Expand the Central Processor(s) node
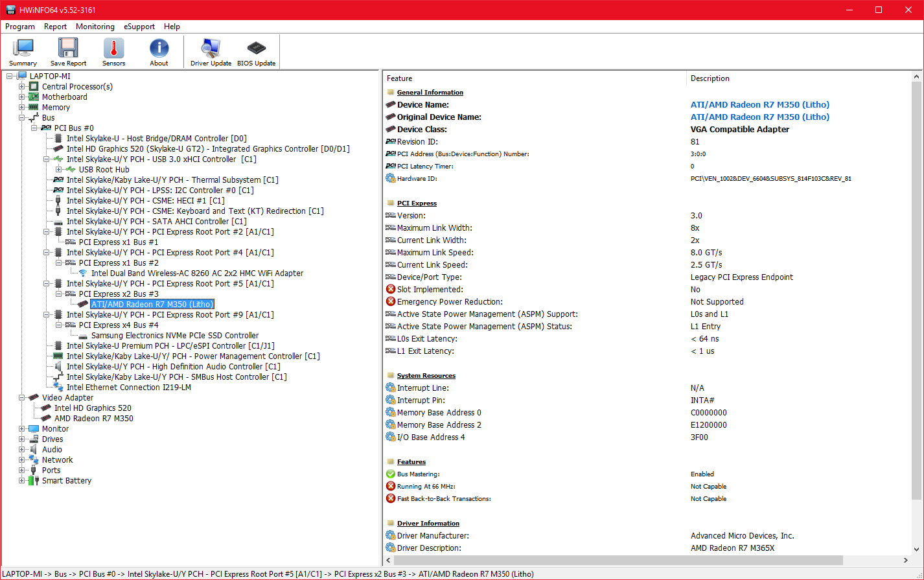This screenshot has width=924, height=580. (22, 87)
